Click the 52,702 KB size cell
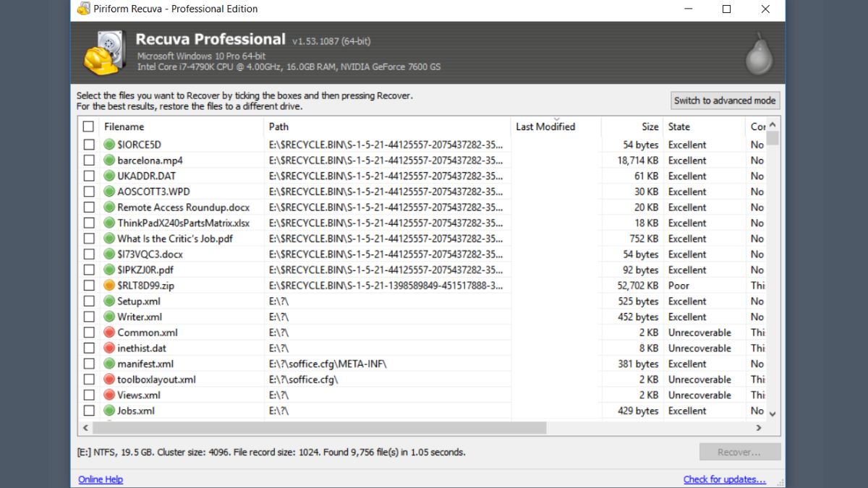The width and height of the screenshot is (868, 488). pos(637,286)
